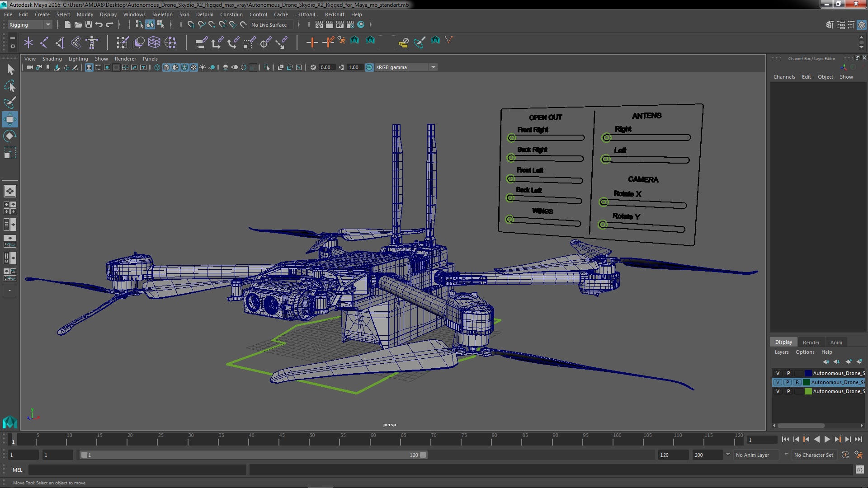This screenshot has width=868, height=488.
Task: Click the Create Cluster shelf icon
Action: (170, 42)
